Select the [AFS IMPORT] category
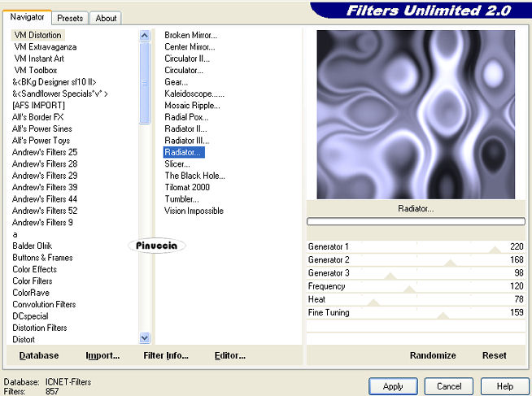 coord(38,106)
